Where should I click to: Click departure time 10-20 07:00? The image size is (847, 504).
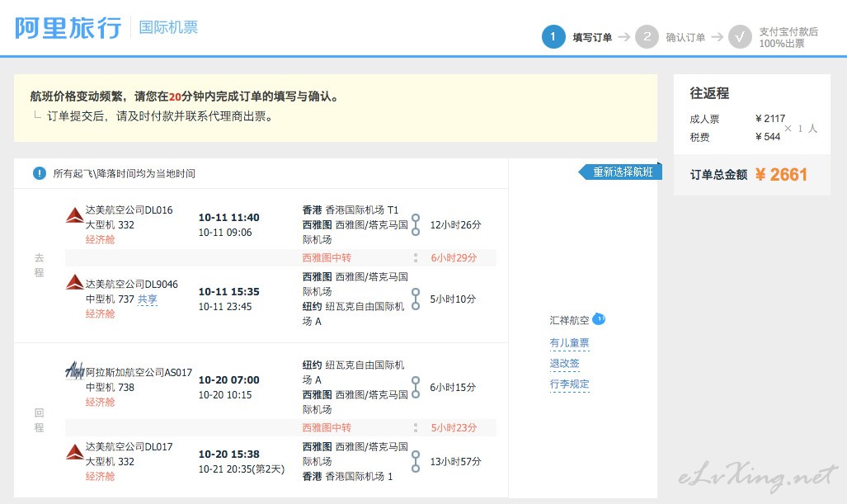pos(229,380)
